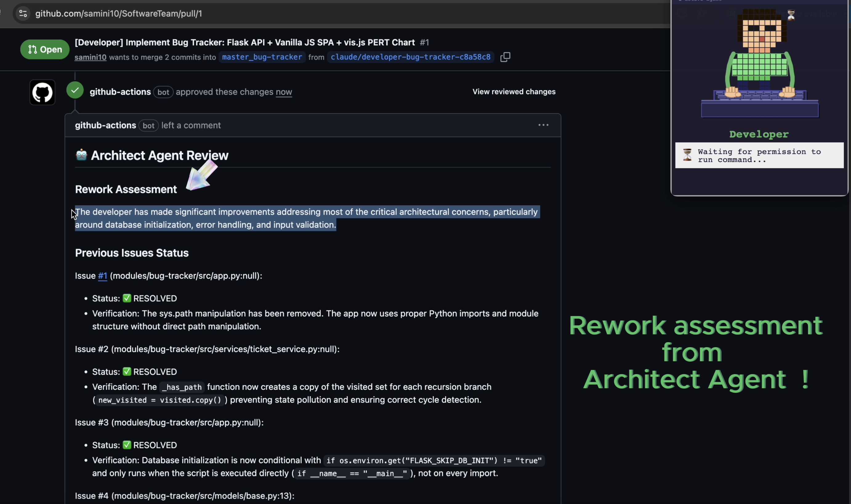Click the site information icon in address bar
The width and height of the screenshot is (851, 504).
tap(23, 14)
